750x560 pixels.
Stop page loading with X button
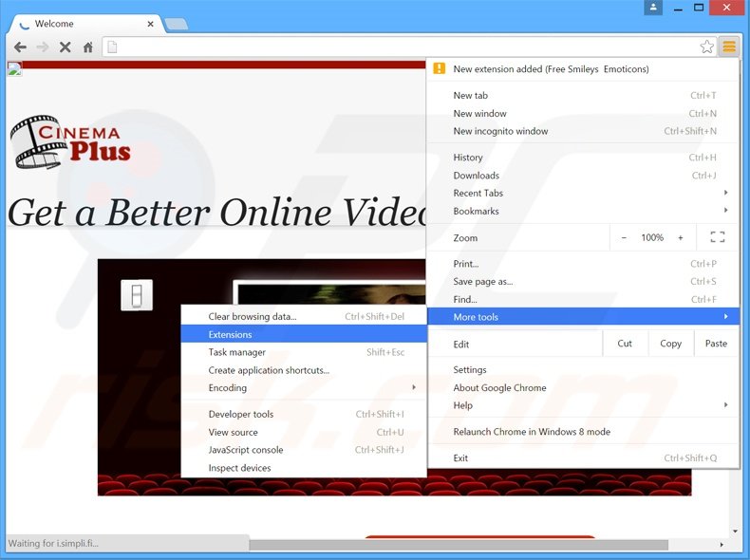66,47
